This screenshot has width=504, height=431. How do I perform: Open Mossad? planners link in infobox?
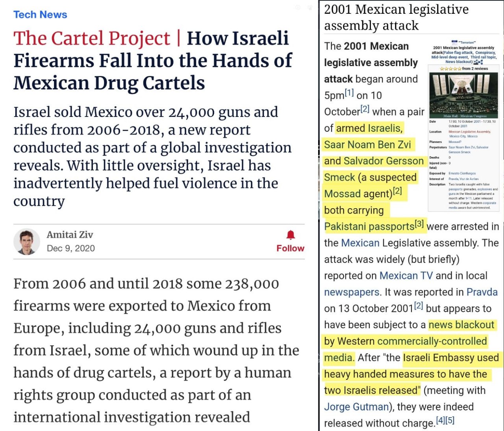coord(455,142)
